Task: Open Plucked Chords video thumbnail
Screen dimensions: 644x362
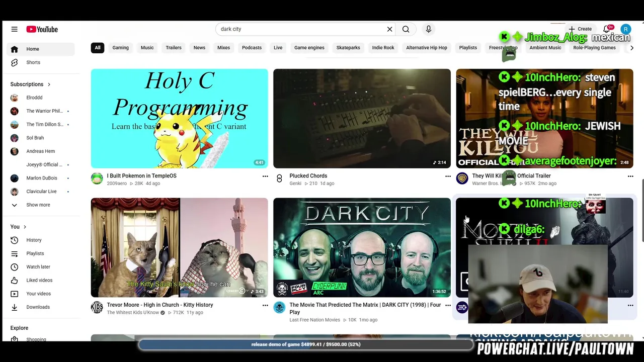Action: [x=362, y=118]
